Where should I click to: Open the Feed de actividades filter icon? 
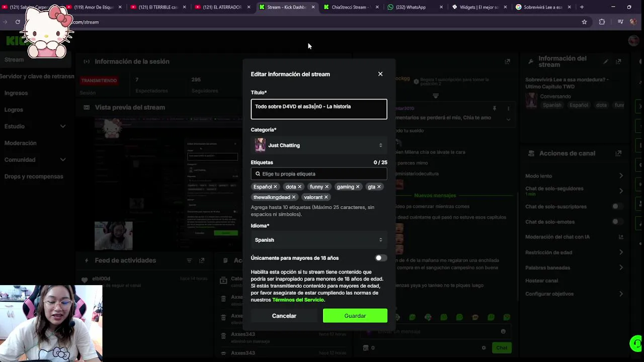[189, 260]
